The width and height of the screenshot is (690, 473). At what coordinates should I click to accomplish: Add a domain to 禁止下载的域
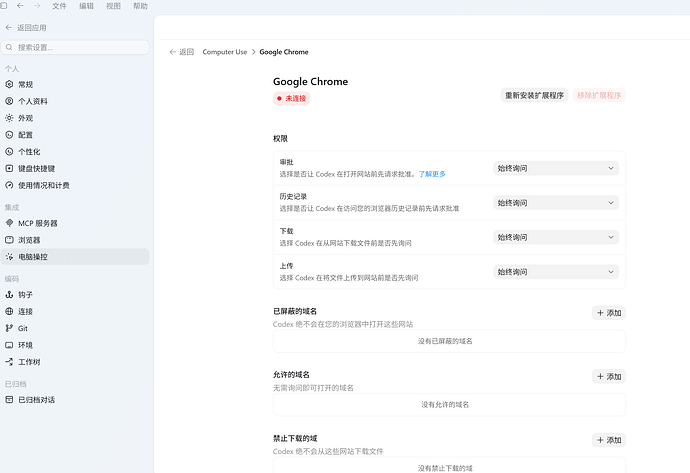point(609,440)
